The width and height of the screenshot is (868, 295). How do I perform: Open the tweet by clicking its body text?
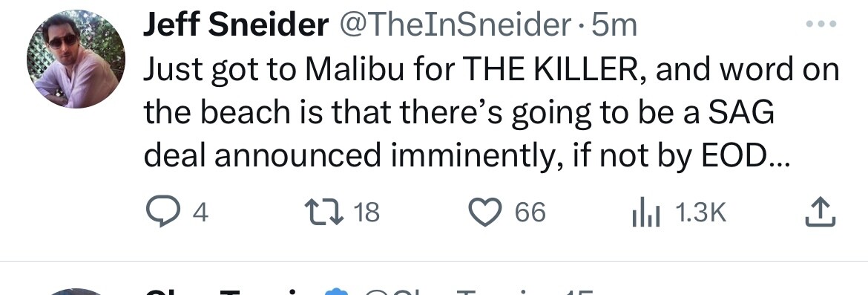pyautogui.click(x=492, y=113)
